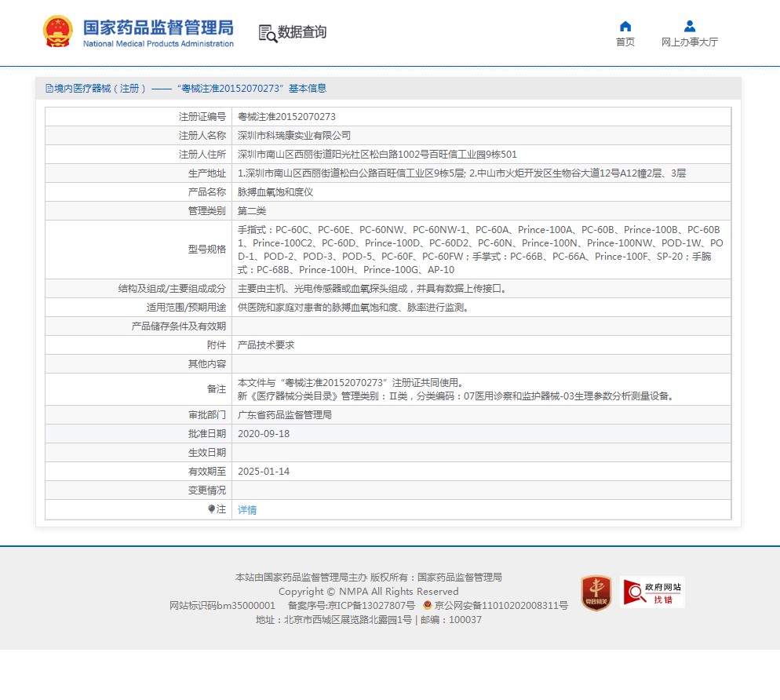This screenshot has width=780, height=700.
Task: Open 网上办事大厅 link
Action: [x=690, y=42]
